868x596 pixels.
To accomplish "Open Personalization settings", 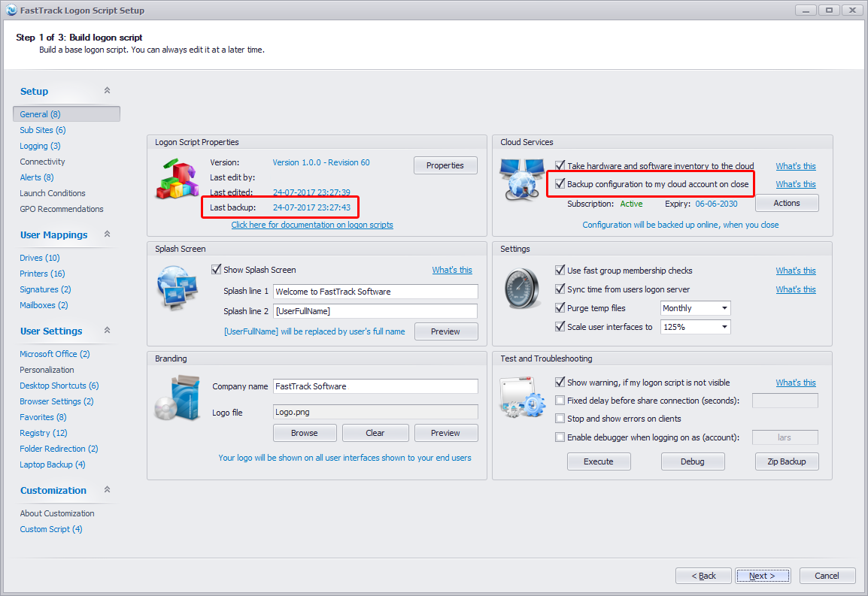I will 47,370.
